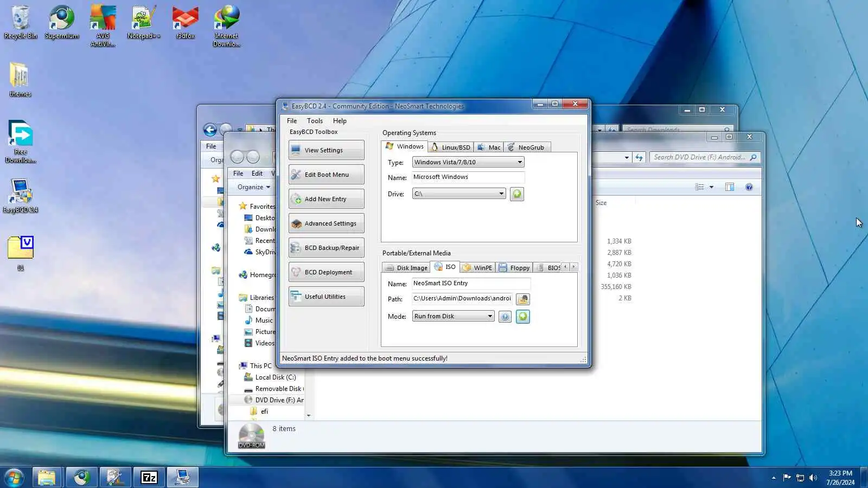Click the ISO Path text field
The height and width of the screenshot is (488, 868).
pyautogui.click(x=462, y=299)
